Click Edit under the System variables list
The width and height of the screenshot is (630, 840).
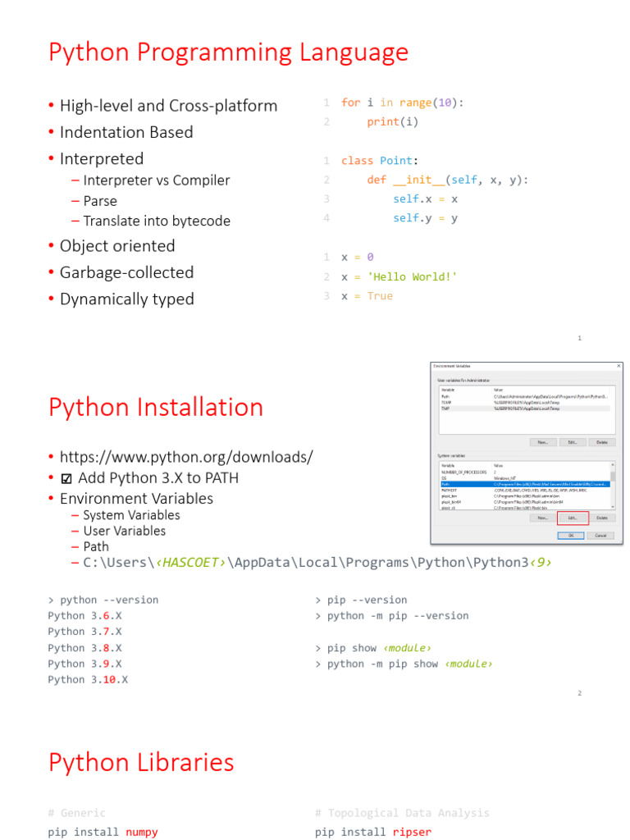click(x=573, y=518)
